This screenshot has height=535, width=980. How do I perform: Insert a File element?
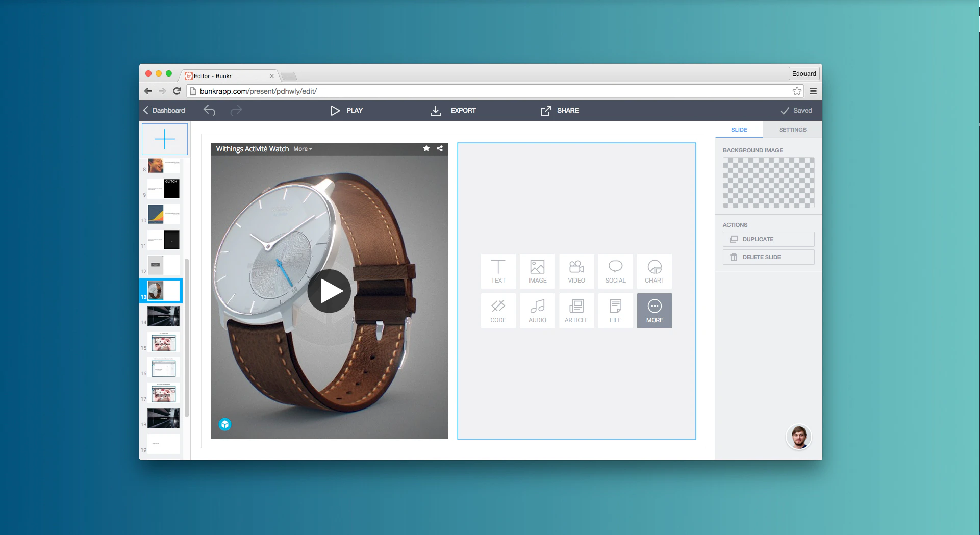click(x=615, y=311)
